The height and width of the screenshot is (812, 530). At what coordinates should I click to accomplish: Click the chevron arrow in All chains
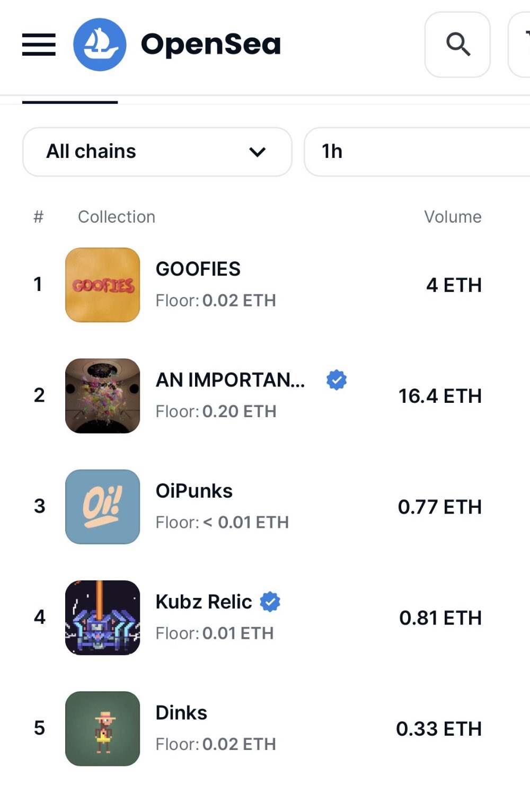[x=258, y=152]
